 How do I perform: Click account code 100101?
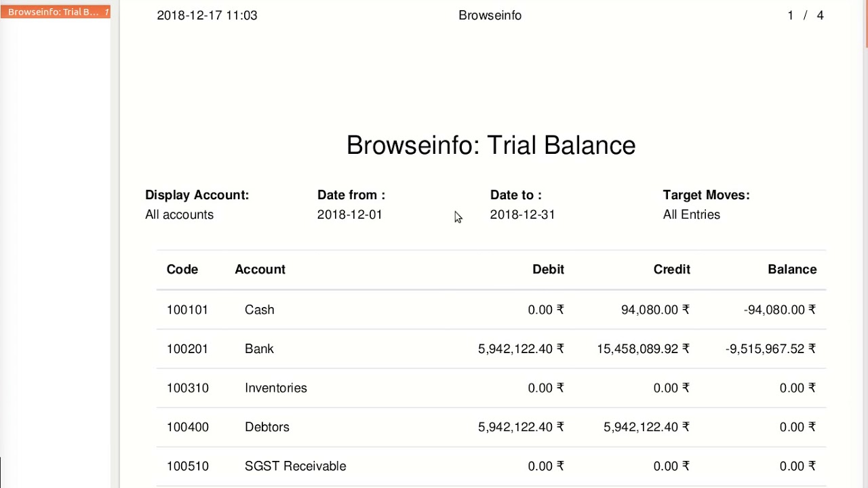click(188, 310)
